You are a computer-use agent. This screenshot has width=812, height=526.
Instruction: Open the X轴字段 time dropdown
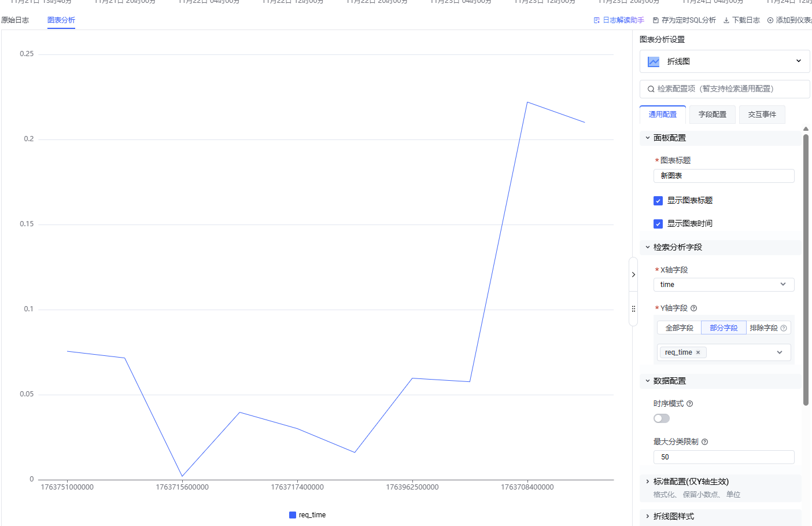coord(724,285)
